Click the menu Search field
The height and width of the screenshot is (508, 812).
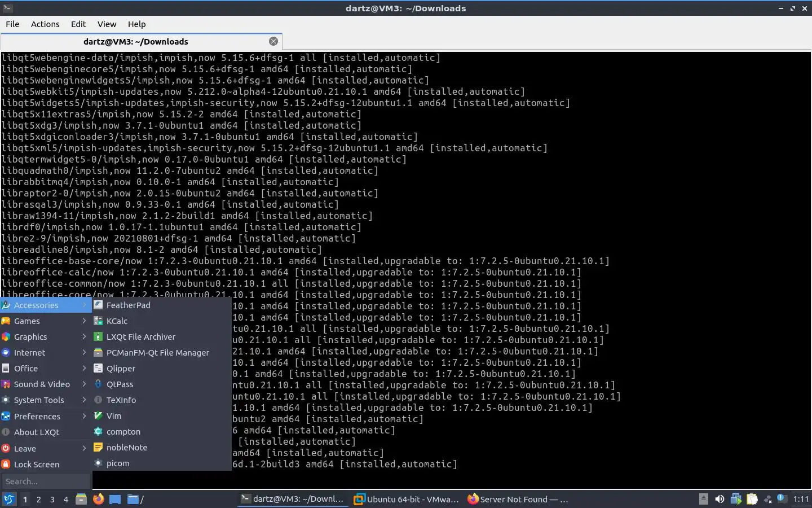[x=46, y=481]
